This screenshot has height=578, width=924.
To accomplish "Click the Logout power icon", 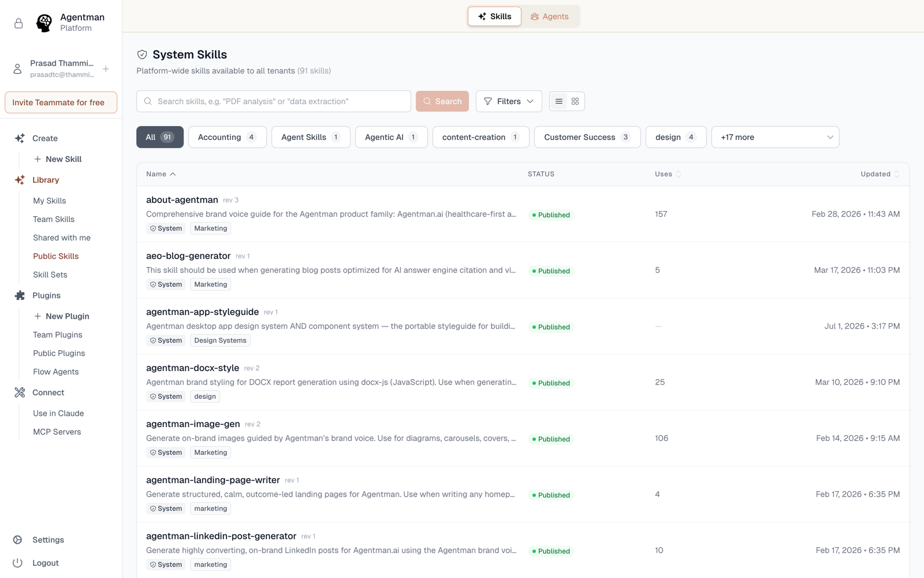I will [x=17, y=563].
